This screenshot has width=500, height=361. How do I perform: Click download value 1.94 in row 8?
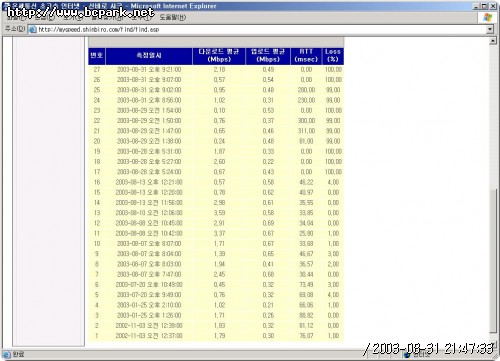(219, 264)
